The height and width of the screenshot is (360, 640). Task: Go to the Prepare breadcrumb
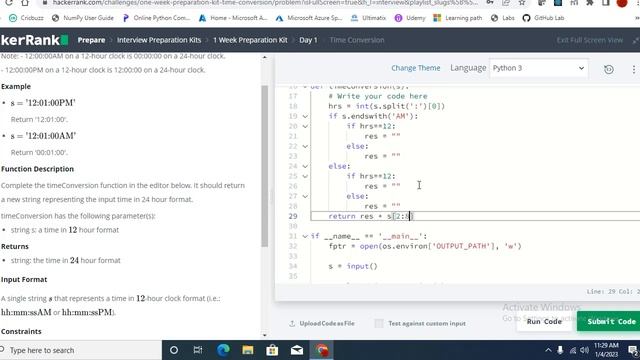click(x=91, y=40)
